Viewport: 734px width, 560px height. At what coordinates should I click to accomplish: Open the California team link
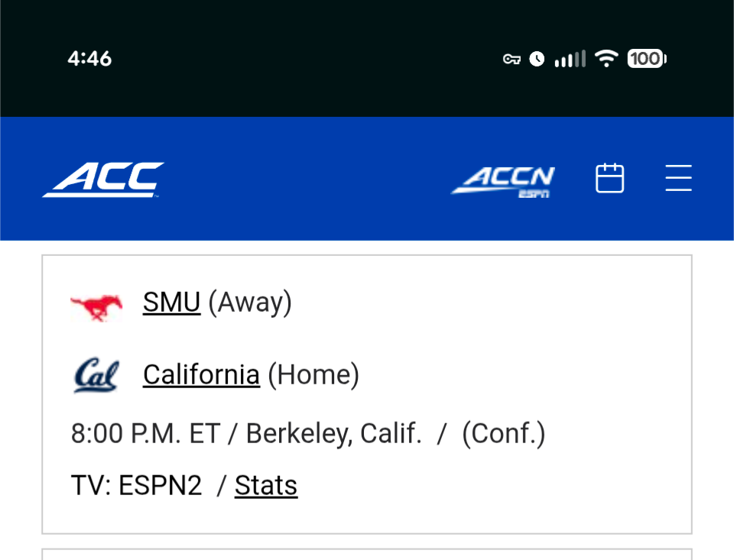pyautogui.click(x=201, y=375)
